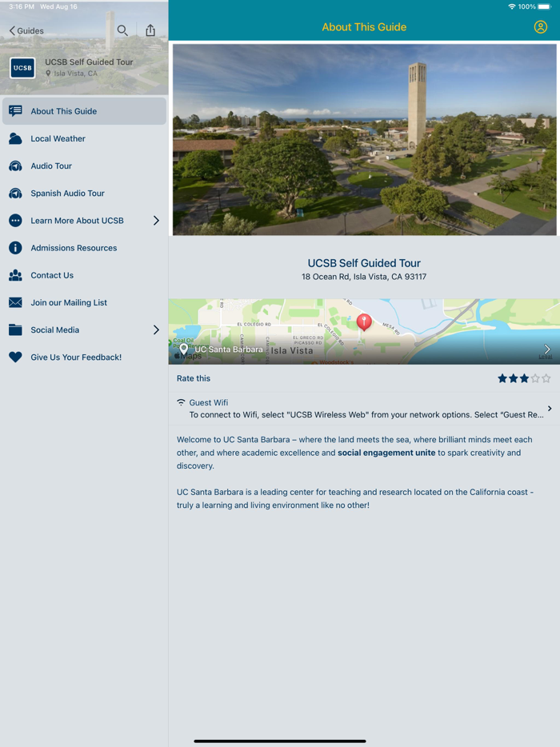Go back to Guides list

point(26,31)
